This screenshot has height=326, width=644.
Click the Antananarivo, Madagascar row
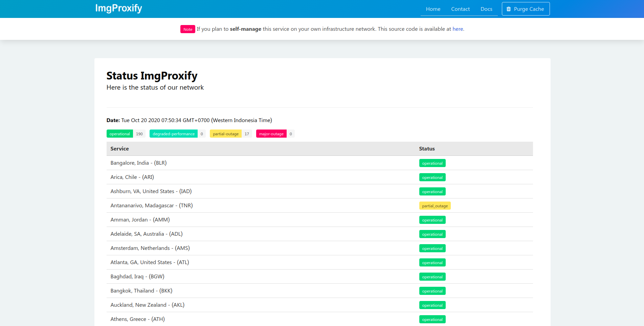(x=320, y=206)
